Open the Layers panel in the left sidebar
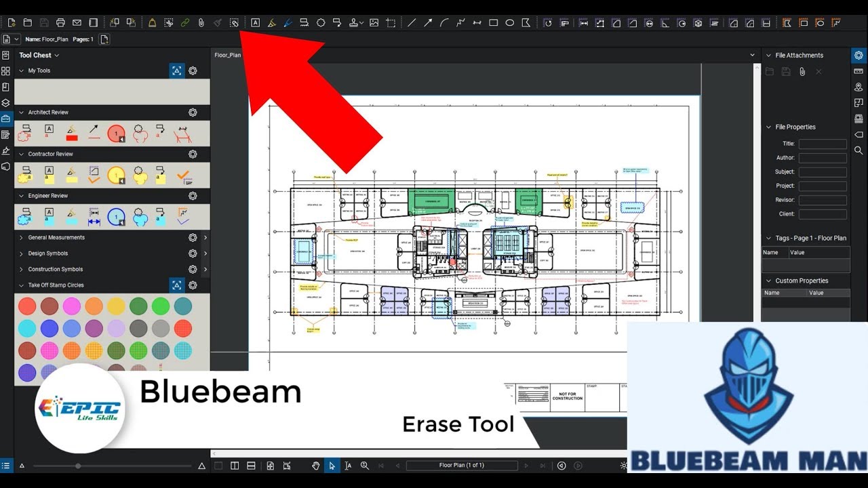 pyautogui.click(x=5, y=103)
